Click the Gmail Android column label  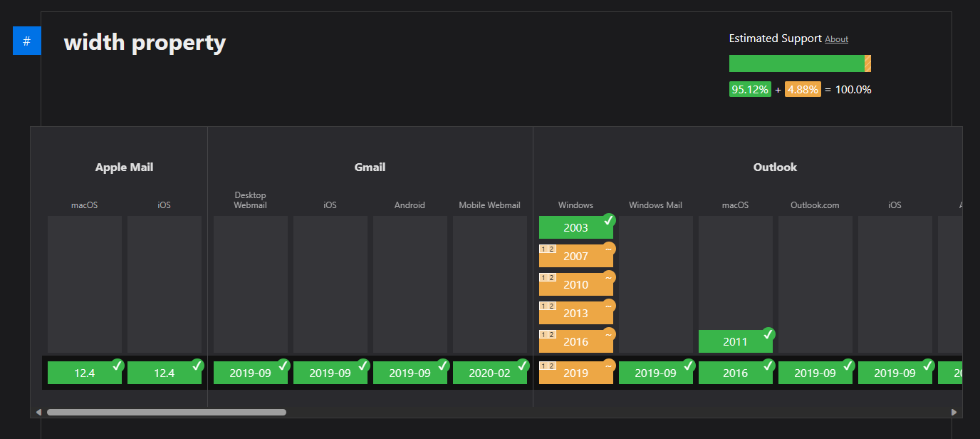pos(410,205)
